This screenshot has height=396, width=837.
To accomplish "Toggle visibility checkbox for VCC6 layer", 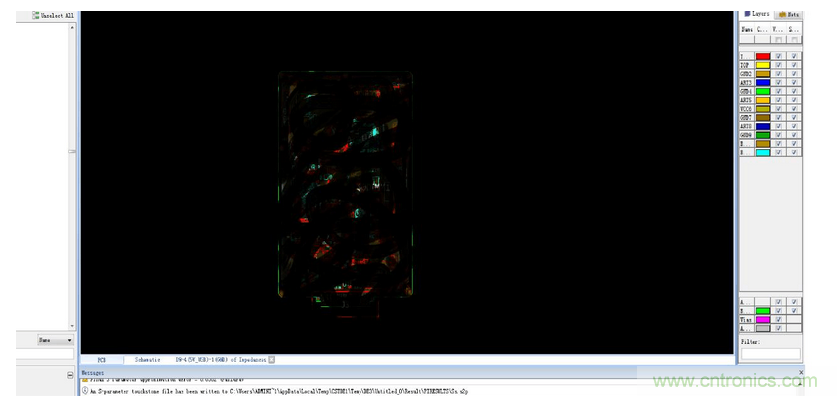I will click(779, 109).
